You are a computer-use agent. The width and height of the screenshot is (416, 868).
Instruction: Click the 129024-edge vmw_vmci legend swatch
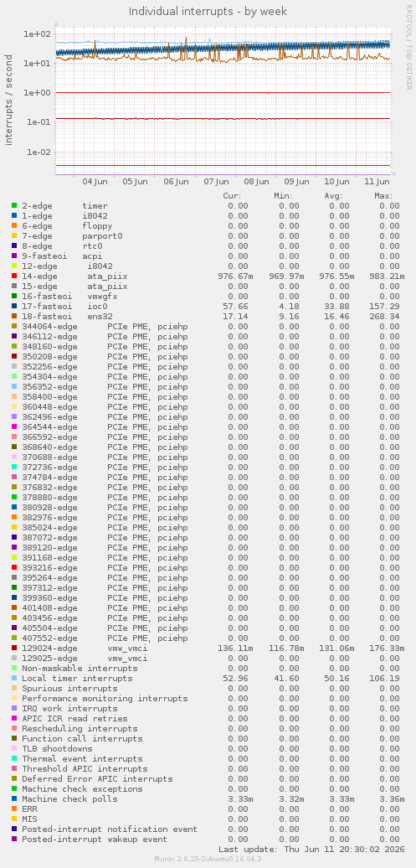pos(14,648)
